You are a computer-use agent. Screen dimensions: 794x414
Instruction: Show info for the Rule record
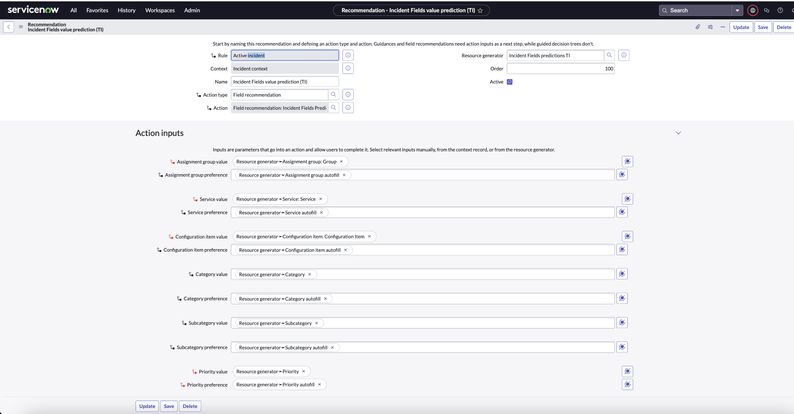(348, 55)
